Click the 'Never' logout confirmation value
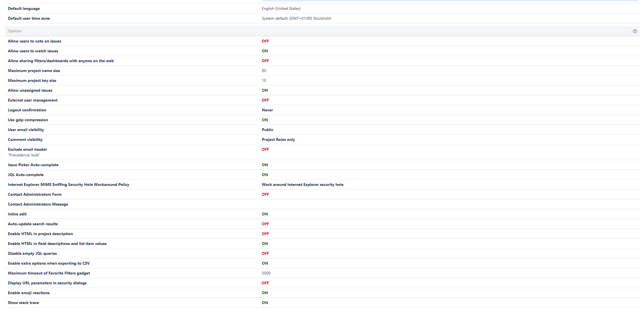This screenshot has width=644, height=313. [x=267, y=110]
